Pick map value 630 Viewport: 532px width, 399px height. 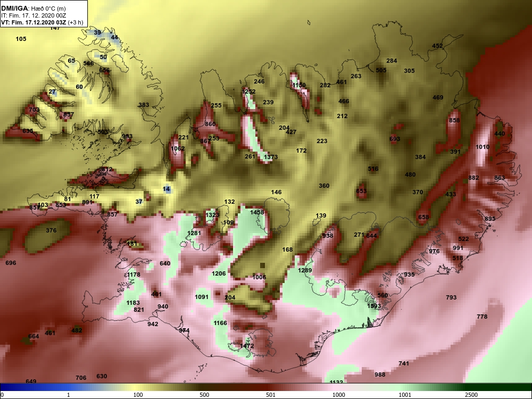coord(102,376)
